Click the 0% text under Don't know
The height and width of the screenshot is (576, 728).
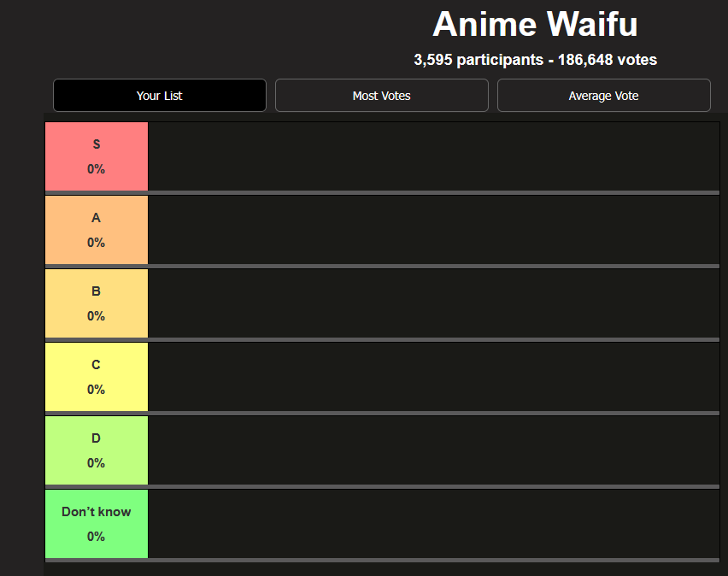pyautogui.click(x=96, y=537)
